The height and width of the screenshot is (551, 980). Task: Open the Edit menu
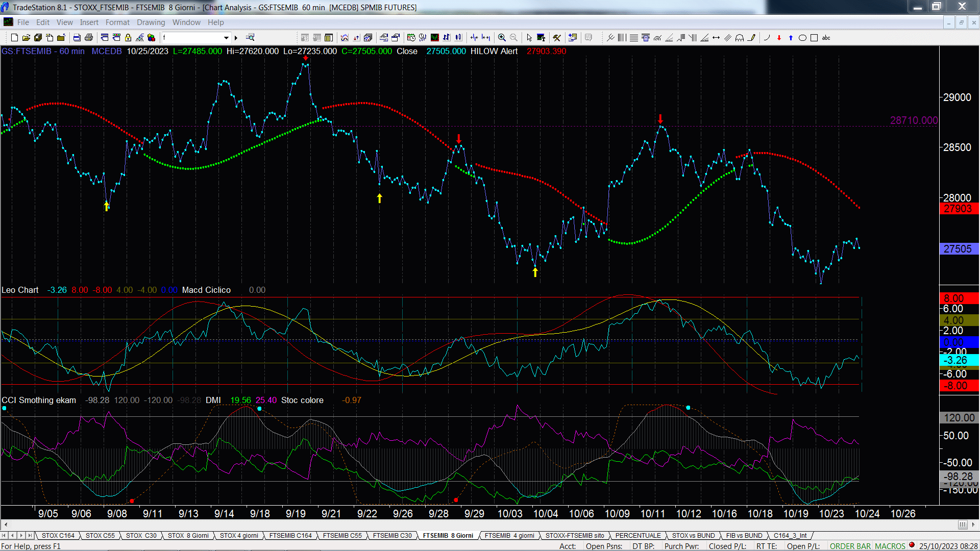click(43, 22)
